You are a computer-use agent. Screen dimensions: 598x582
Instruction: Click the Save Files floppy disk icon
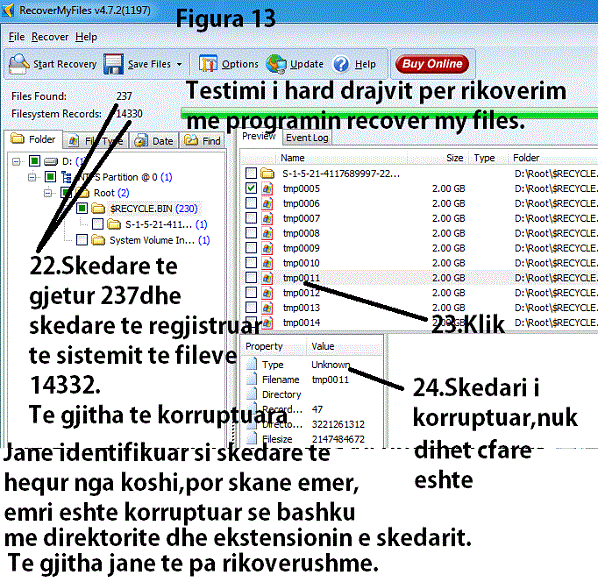(x=113, y=64)
